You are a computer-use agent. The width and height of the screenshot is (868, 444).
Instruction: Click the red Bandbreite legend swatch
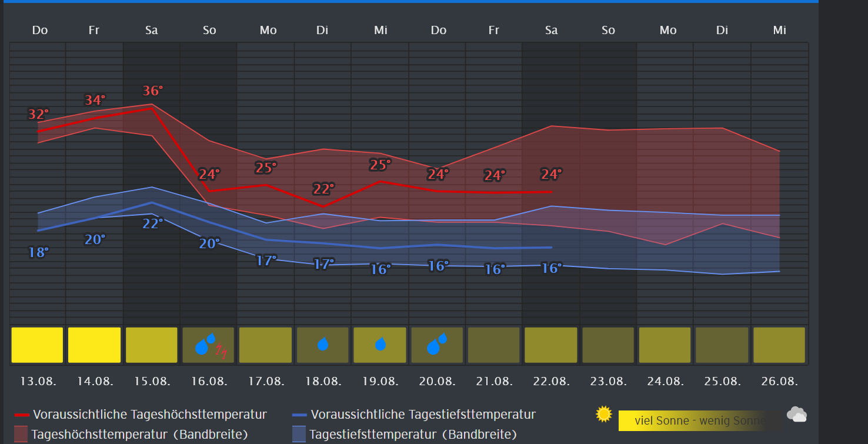[x=21, y=434]
